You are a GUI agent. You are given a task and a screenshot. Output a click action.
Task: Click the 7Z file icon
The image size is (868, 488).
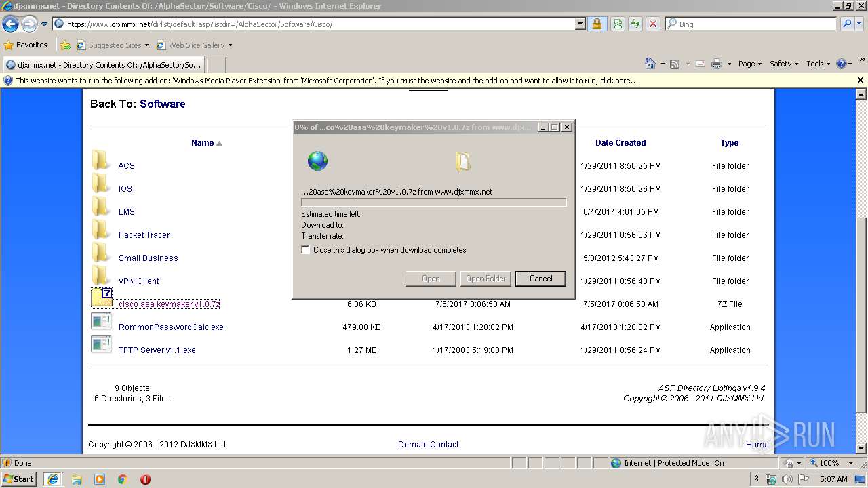(x=102, y=298)
